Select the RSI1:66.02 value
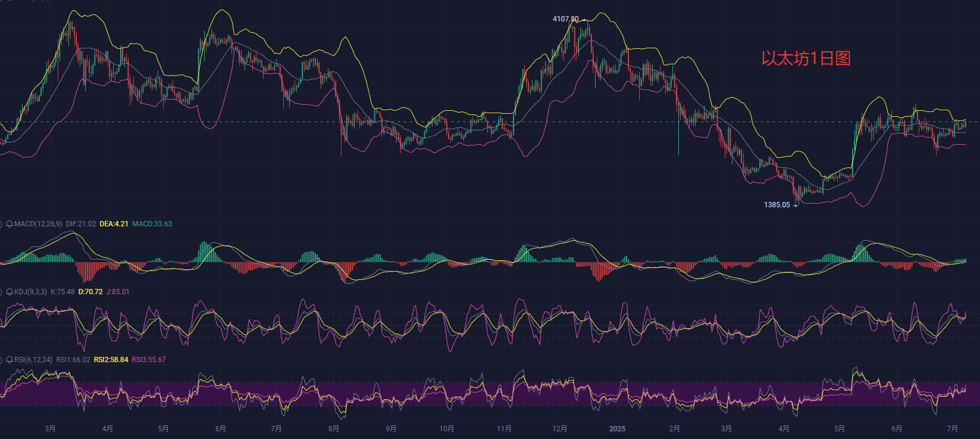 (x=73, y=360)
